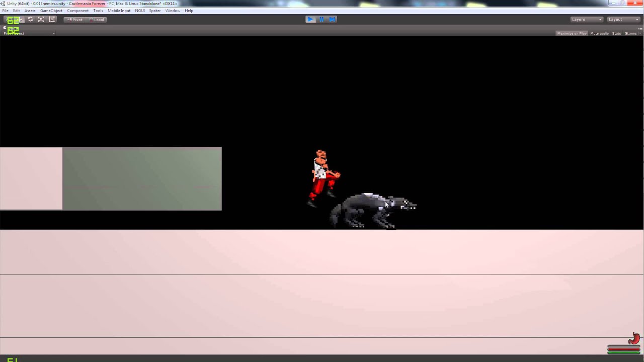Open the Game panel options menu
Screen dimensions: 644x362
pyautogui.click(x=640, y=29)
